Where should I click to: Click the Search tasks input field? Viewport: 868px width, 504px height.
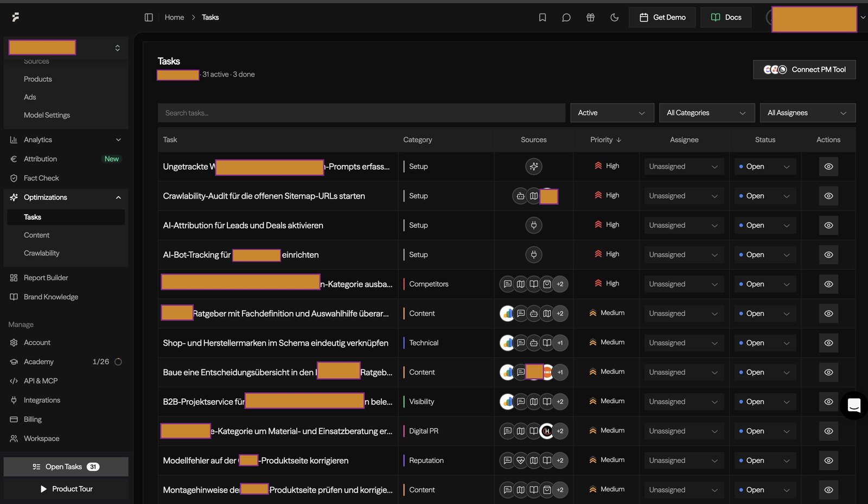pyautogui.click(x=361, y=113)
